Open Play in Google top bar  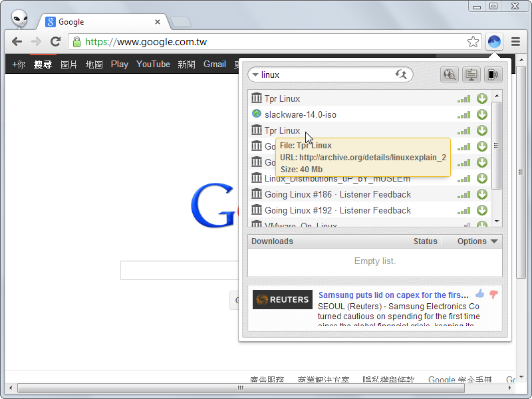pyautogui.click(x=120, y=64)
